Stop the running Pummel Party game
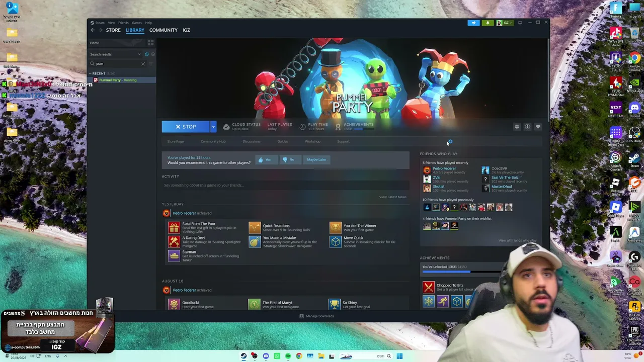 186,127
